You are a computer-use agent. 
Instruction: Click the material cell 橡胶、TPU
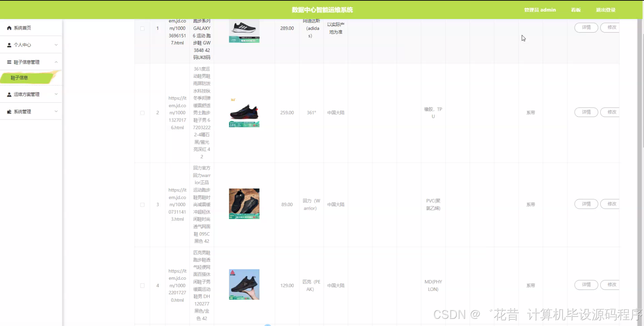pos(433,113)
